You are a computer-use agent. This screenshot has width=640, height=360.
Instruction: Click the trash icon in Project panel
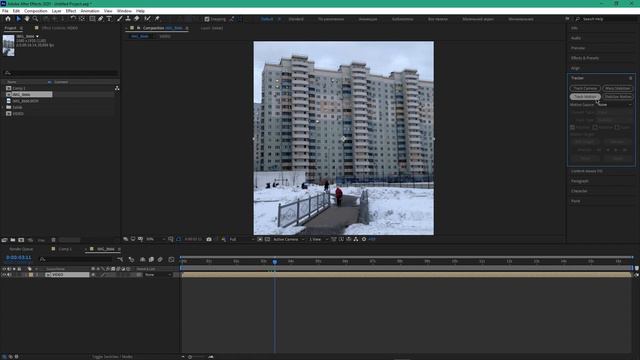click(x=53, y=240)
